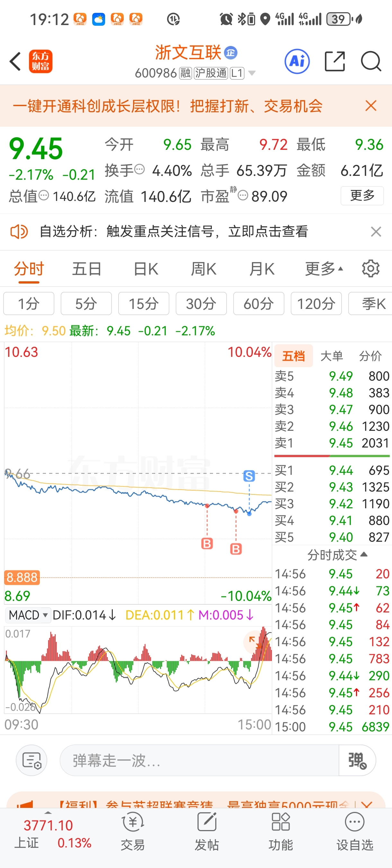Viewport: 392px width, 868px height.
Task: Tap the 8.888 price alert label
Action: 22,577
